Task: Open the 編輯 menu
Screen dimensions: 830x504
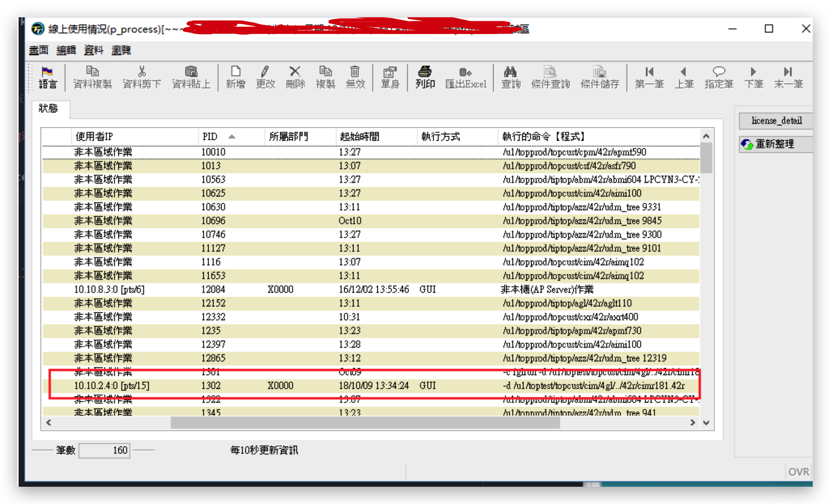Action: 66,50
